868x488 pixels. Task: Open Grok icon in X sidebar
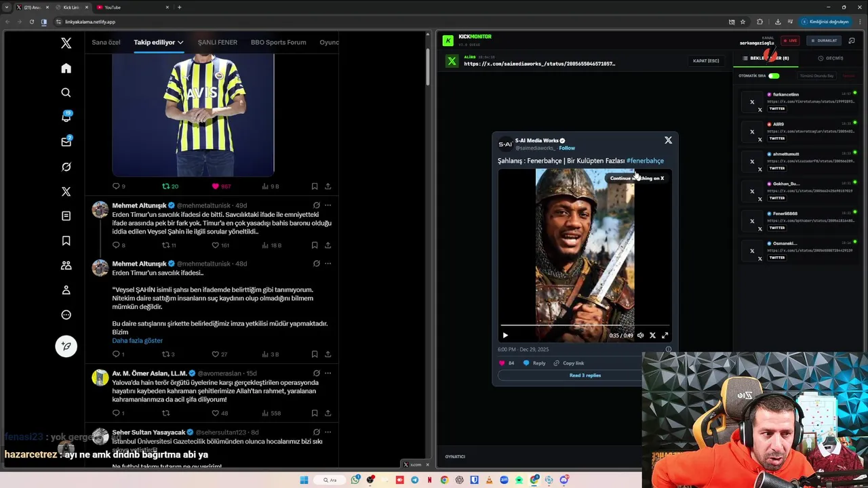[x=66, y=167]
